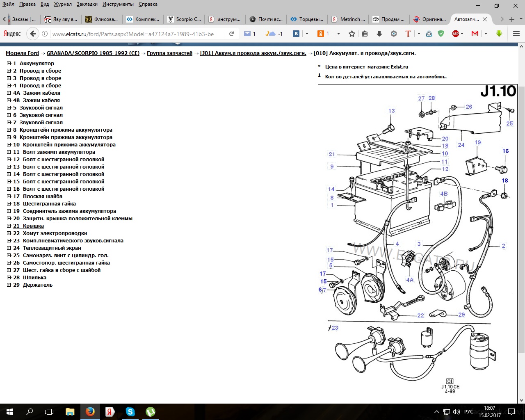The height and width of the screenshot is (420, 525).
Task: Open the [J01] Аккум.и провода link
Action: coord(253,53)
